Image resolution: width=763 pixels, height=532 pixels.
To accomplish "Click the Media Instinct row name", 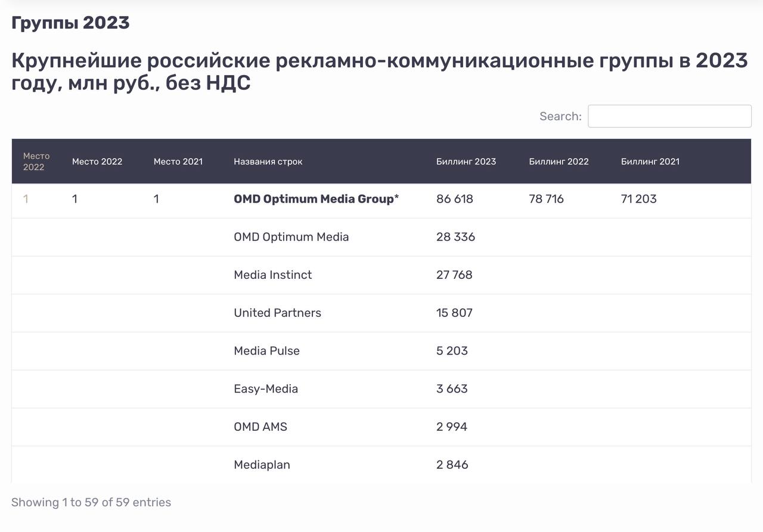I will tap(272, 275).
